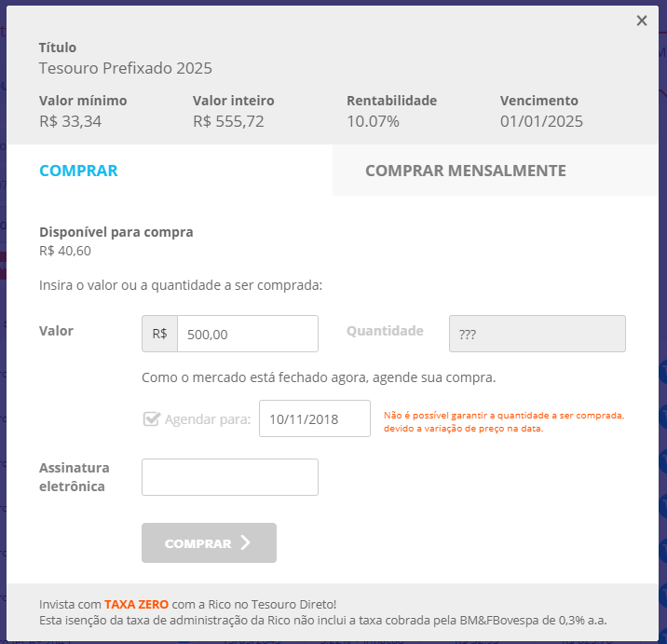
Task: Switch to the COMPRAR tab
Action: coord(78,171)
